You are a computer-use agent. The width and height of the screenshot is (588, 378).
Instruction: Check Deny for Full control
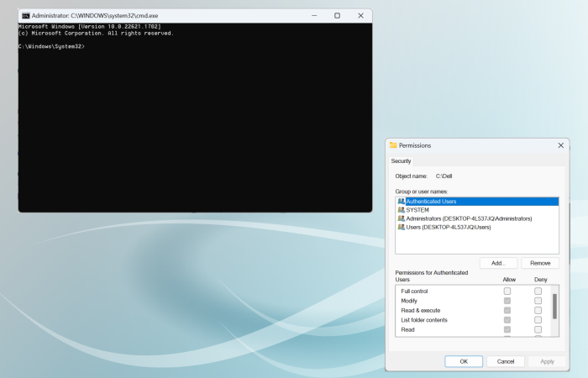point(538,291)
